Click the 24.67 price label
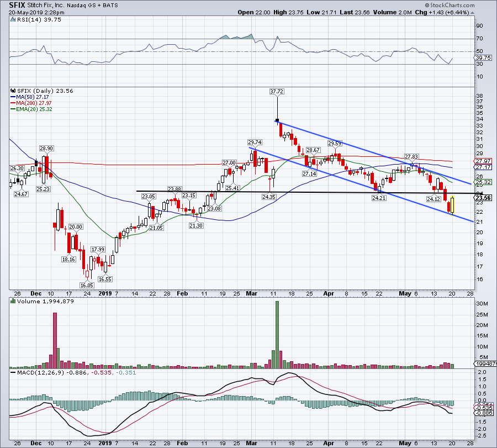The width and height of the screenshot is (497, 448). (x=21, y=194)
